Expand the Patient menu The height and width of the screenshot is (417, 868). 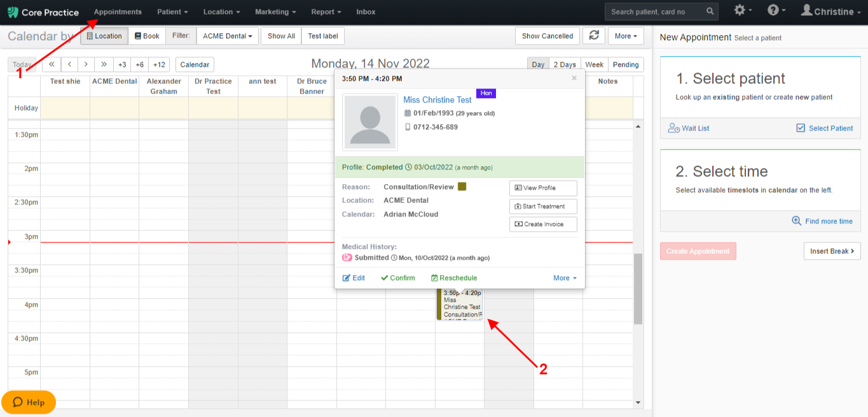click(x=173, y=11)
